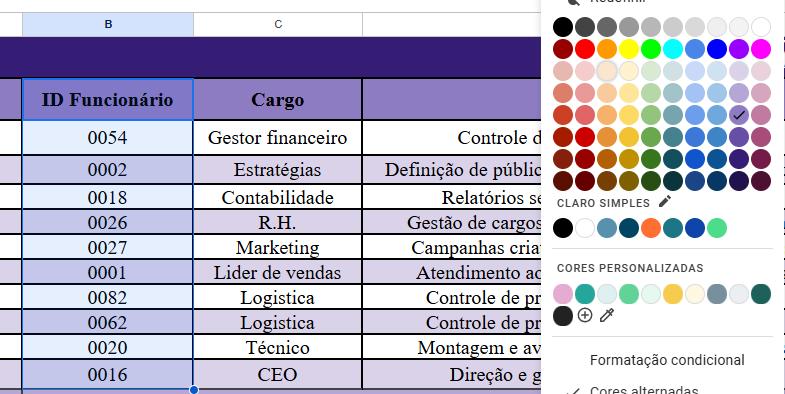Open Formatação condicional option
This screenshot has width=785, height=394.
pyautogui.click(x=667, y=360)
